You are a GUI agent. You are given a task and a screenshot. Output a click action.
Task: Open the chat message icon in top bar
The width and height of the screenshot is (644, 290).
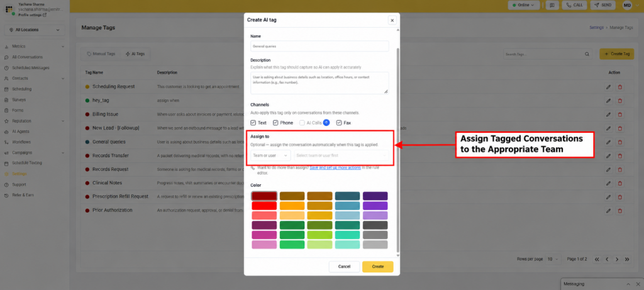pos(552,5)
